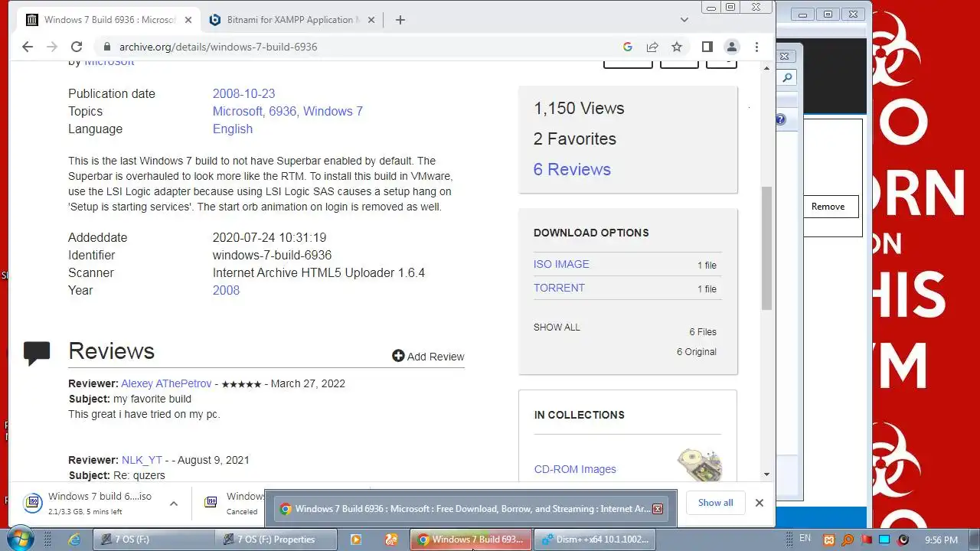Open publication date 2008-10-23 link
The width and height of the screenshot is (980, 551).
[x=243, y=93]
